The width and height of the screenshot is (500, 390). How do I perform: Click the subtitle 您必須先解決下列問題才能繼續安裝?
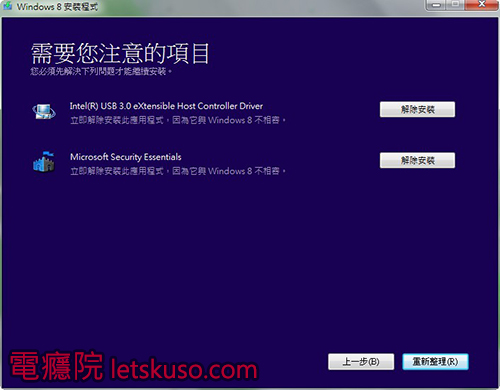(x=101, y=71)
